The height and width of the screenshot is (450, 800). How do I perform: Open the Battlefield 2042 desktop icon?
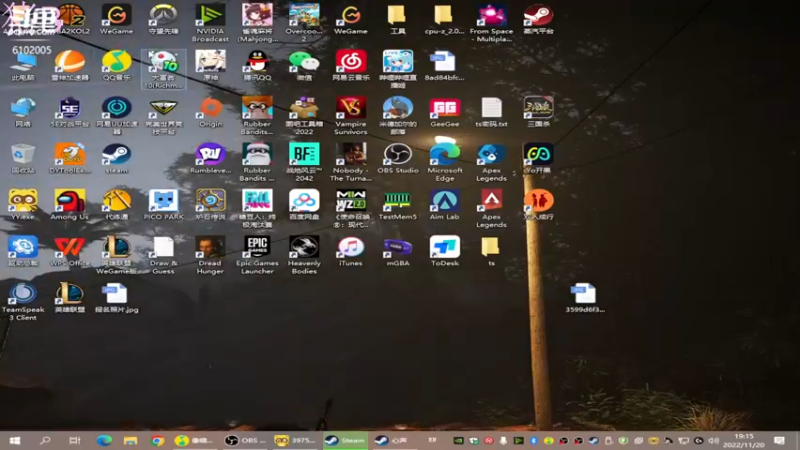point(304,162)
